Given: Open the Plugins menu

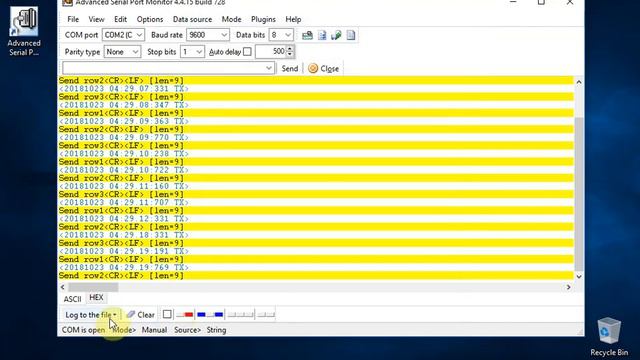Looking at the screenshot, I should (x=263, y=19).
